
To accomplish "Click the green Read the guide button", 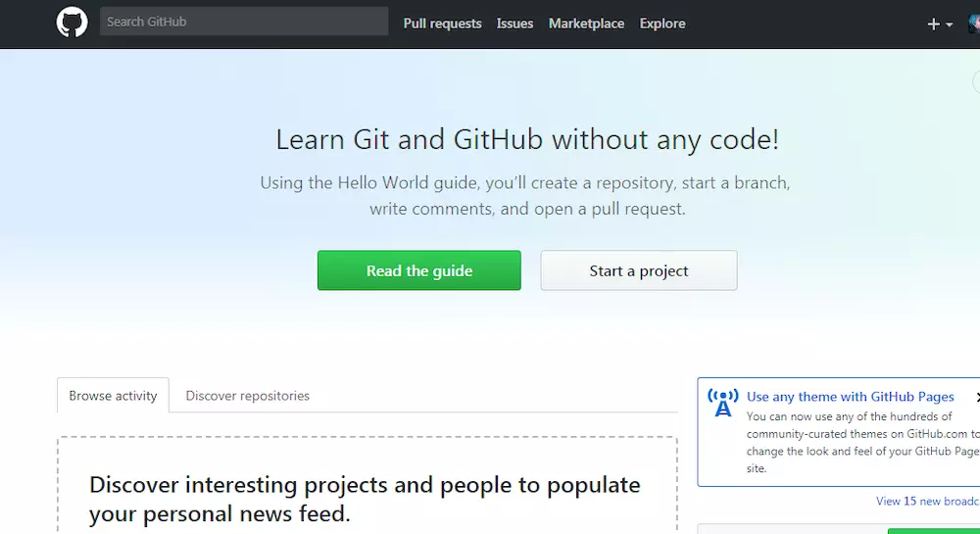I will 418,270.
